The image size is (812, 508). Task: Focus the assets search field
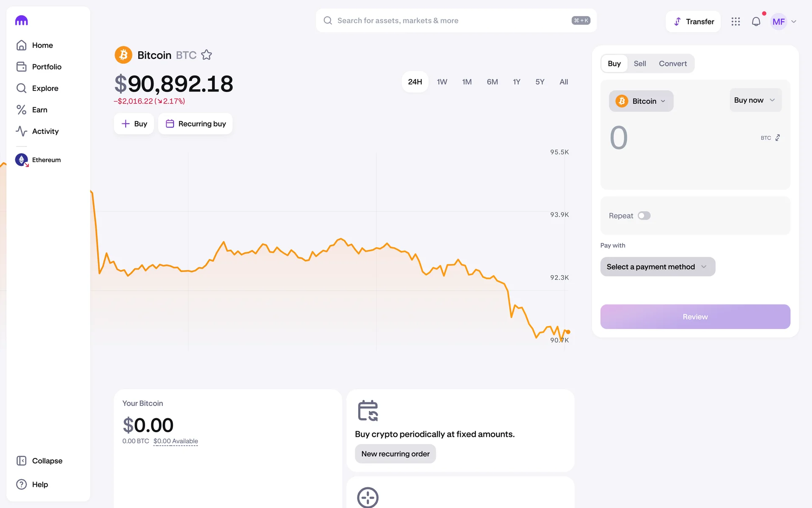(448, 21)
